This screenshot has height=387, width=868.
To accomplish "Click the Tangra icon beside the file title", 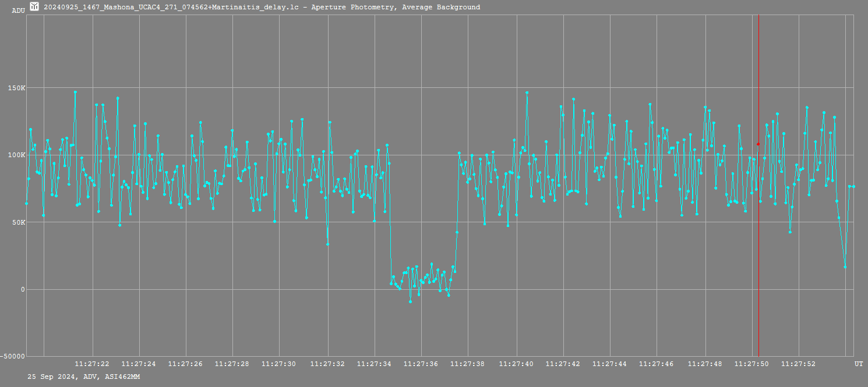I will tap(34, 7).
